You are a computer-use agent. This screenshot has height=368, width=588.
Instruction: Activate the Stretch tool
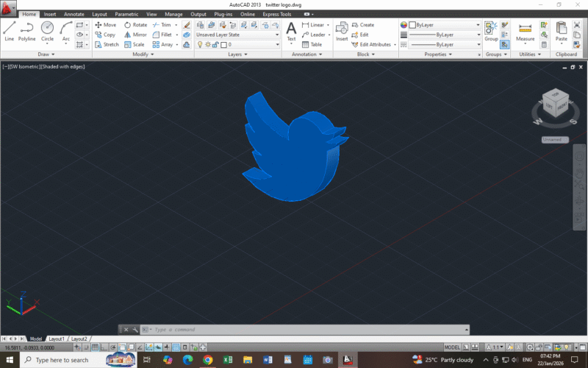coord(107,44)
